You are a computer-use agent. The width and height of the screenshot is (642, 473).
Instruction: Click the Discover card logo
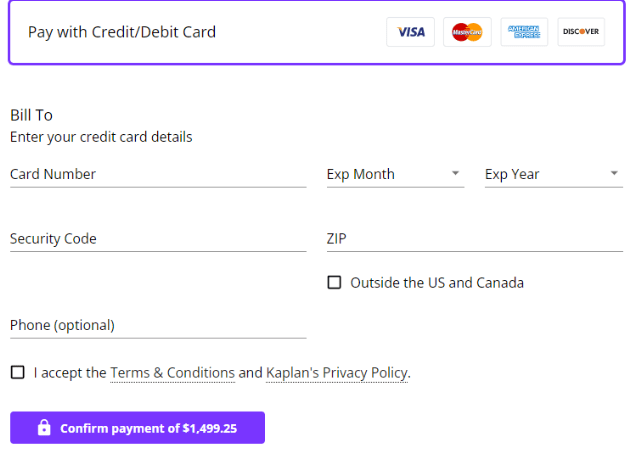(x=581, y=32)
